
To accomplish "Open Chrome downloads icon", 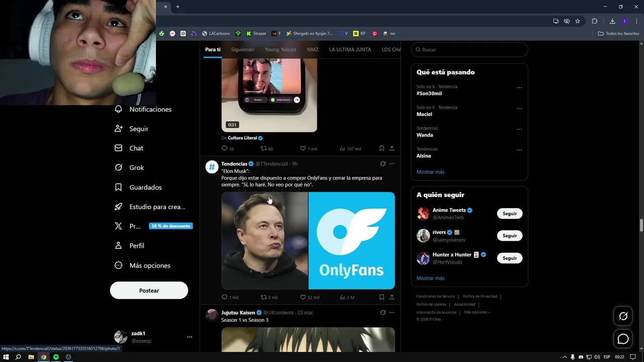I will pos(612,21).
